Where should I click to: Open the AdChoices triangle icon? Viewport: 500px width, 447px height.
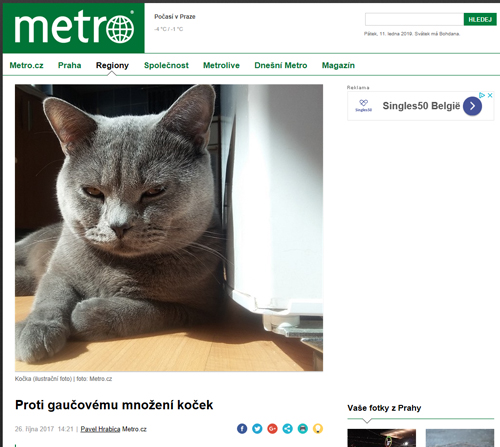coord(482,95)
